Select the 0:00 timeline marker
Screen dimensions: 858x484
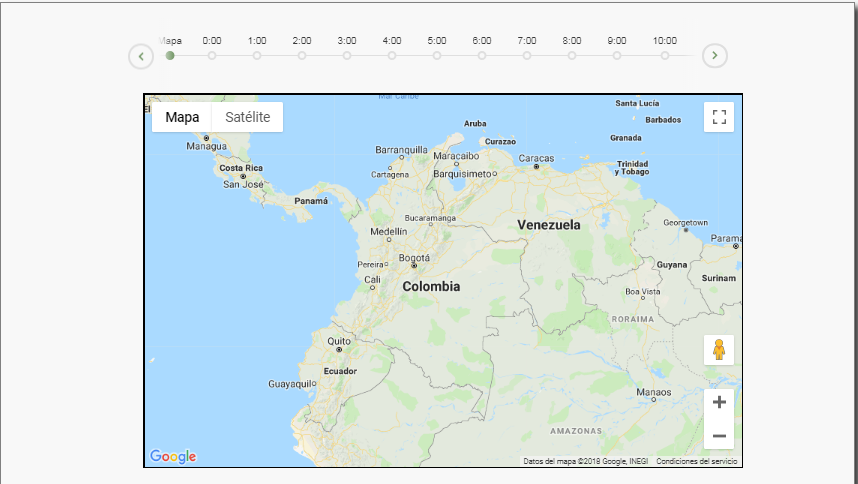212,55
